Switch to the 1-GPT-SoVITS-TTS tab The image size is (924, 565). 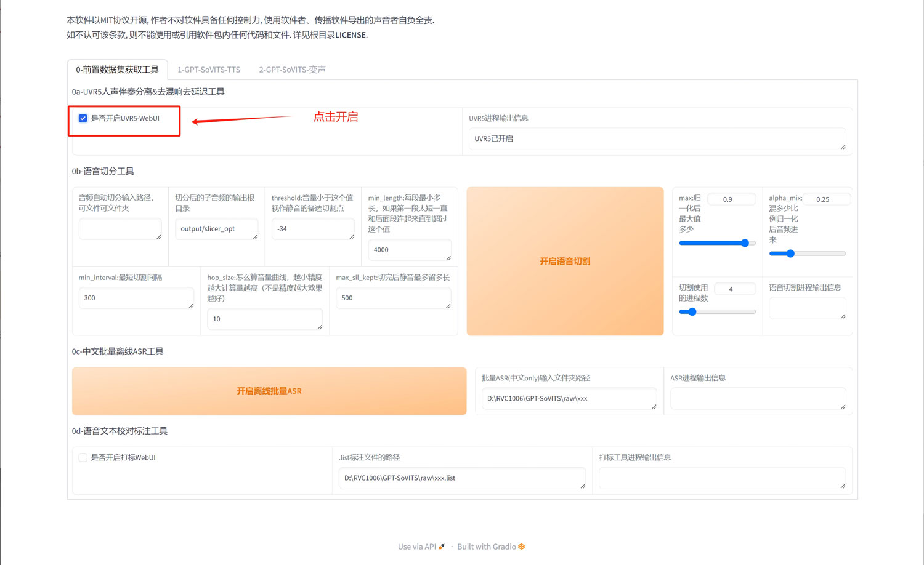(209, 70)
